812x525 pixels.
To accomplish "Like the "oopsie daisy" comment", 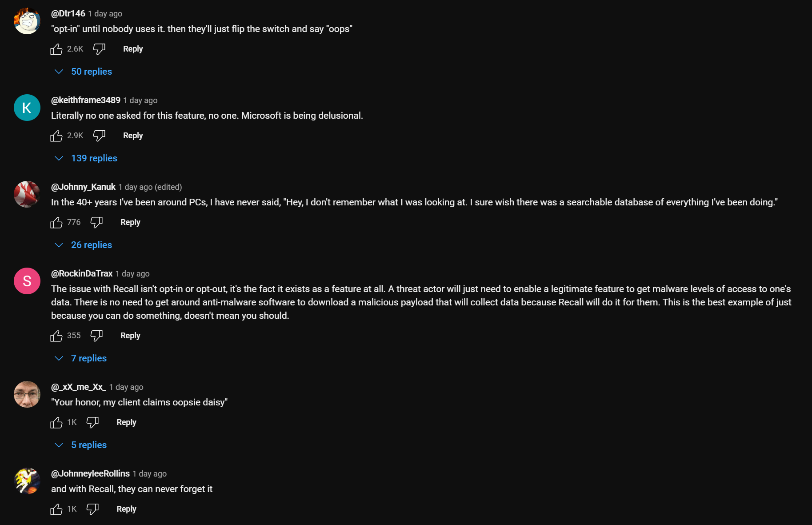I will 56,422.
